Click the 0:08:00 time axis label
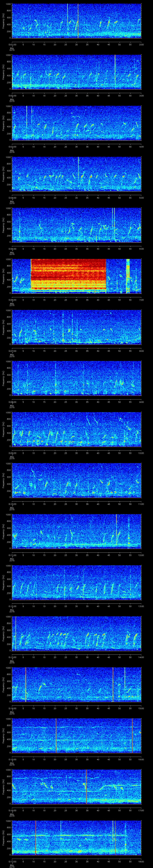The width and height of the screenshot is (153, 868). 12,402
